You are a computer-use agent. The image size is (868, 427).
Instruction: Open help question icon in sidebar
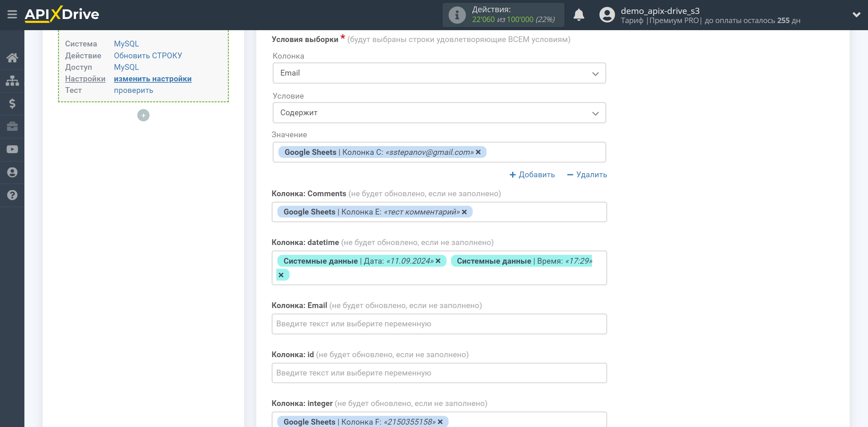tap(12, 195)
